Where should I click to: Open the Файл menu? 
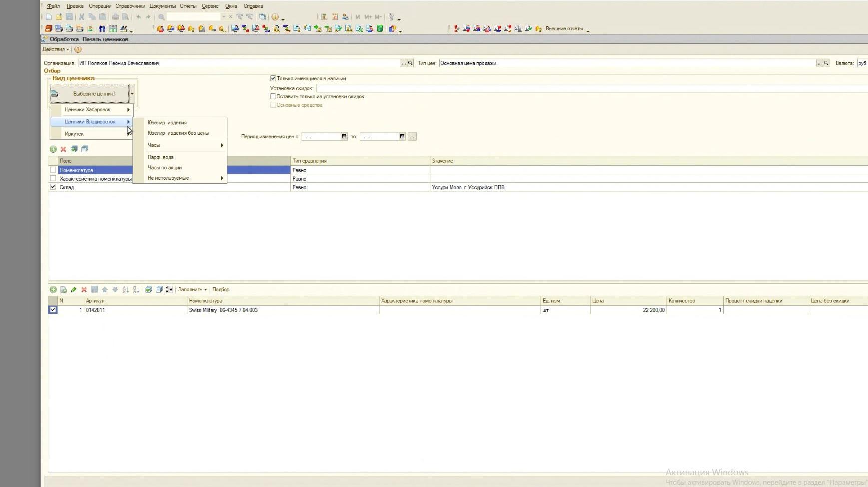pos(53,6)
